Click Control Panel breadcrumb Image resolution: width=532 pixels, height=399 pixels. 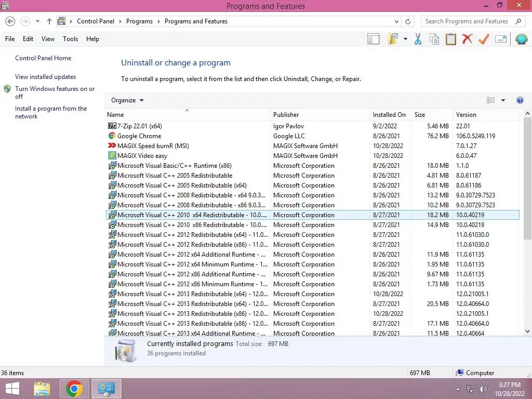(x=96, y=21)
